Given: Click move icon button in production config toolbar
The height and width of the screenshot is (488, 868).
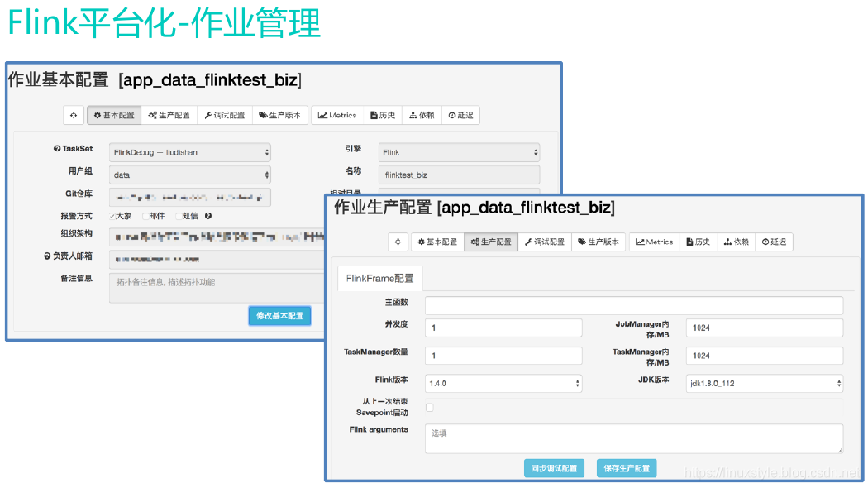Looking at the screenshot, I should click(x=398, y=242).
